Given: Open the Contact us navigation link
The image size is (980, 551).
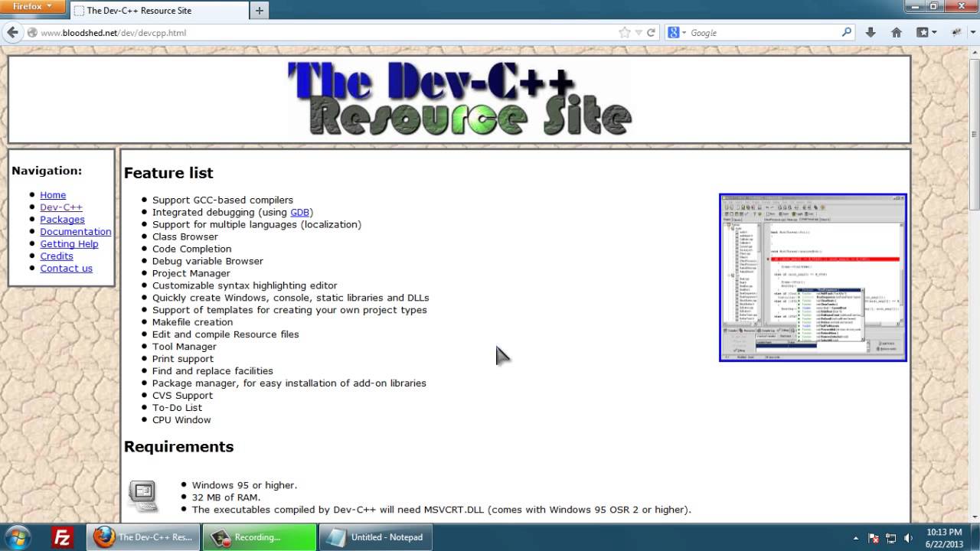Looking at the screenshot, I should tap(66, 269).
